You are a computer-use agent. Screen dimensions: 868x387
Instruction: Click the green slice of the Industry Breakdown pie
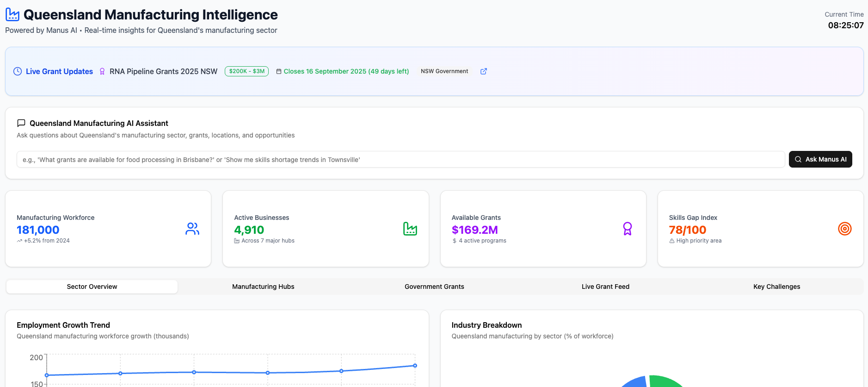666,381
